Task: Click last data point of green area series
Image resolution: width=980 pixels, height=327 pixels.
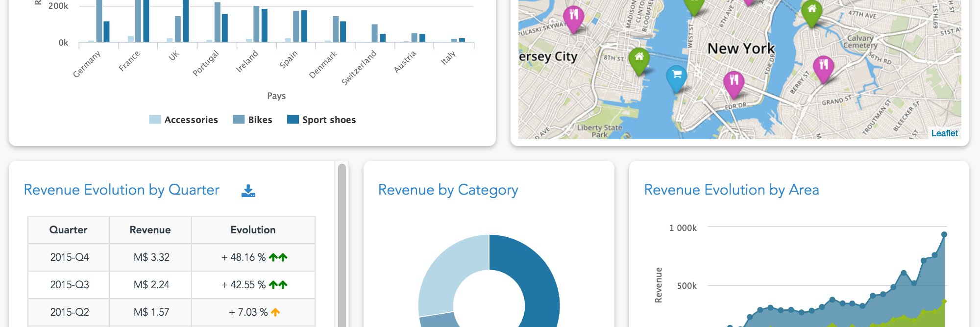Action: pos(944,301)
